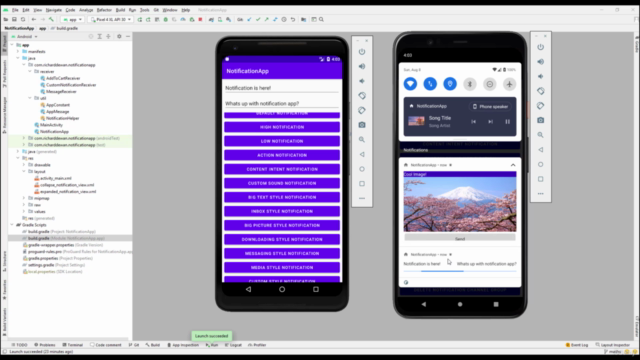The image size is (640, 360).
Task: Open the Android project view dropdown
Action: coord(25,36)
